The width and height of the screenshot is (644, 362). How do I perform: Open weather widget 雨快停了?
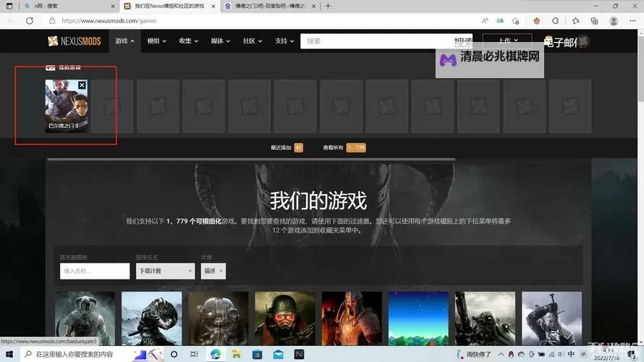pos(475,354)
